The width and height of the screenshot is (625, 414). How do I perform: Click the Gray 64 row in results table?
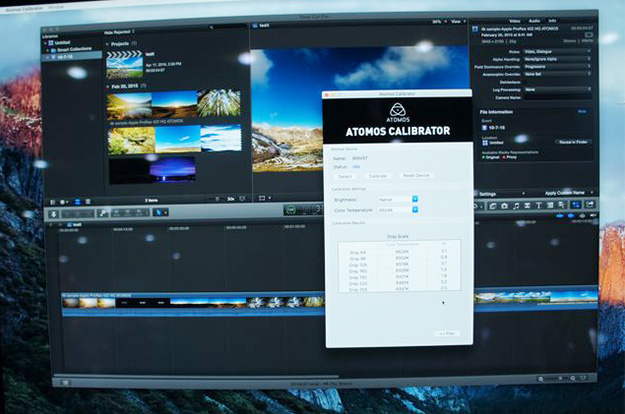click(x=399, y=252)
